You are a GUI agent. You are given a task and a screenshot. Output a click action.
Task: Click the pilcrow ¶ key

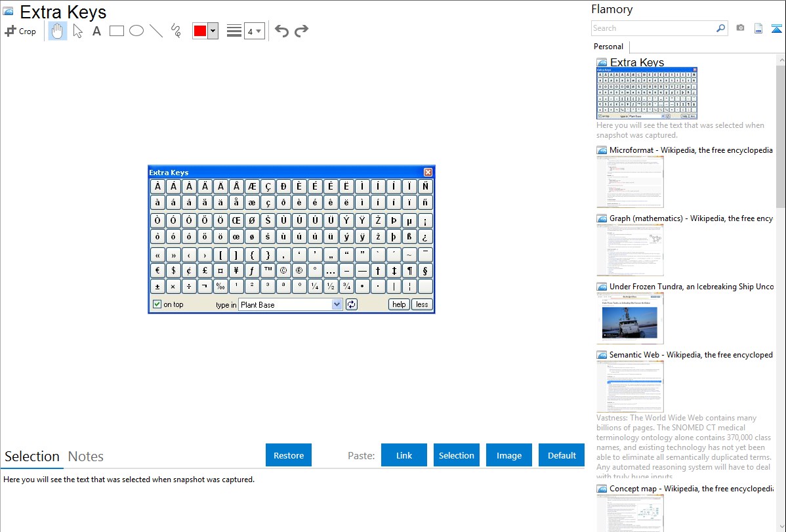click(409, 271)
